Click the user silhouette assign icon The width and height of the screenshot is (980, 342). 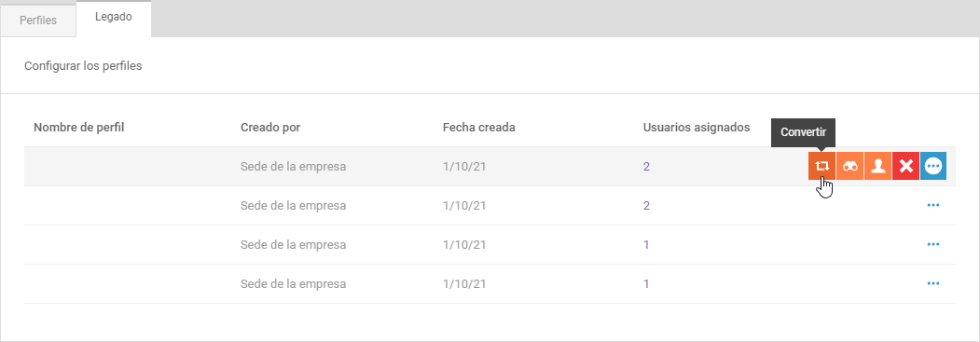coord(878,166)
